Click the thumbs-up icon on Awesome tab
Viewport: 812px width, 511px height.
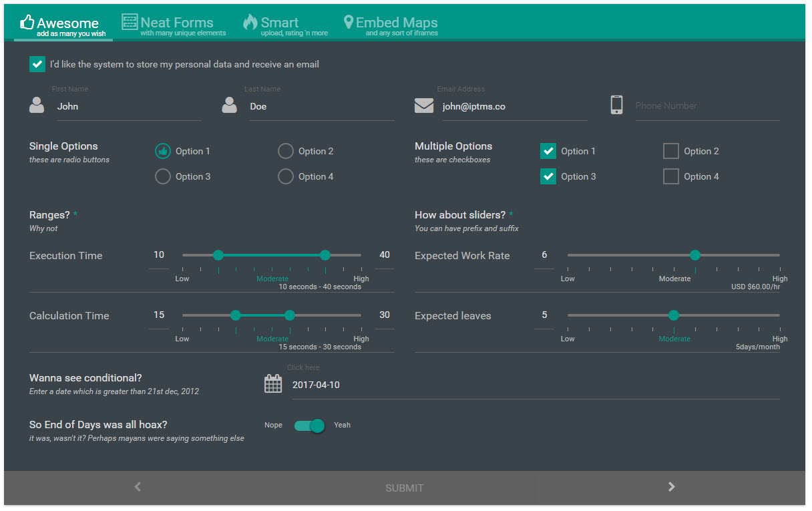click(x=27, y=23)
